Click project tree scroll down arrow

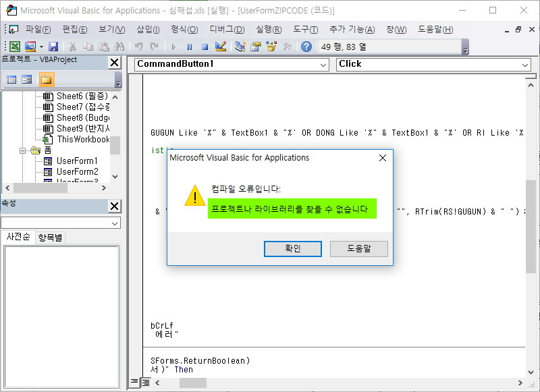click(x=115, y=177)
